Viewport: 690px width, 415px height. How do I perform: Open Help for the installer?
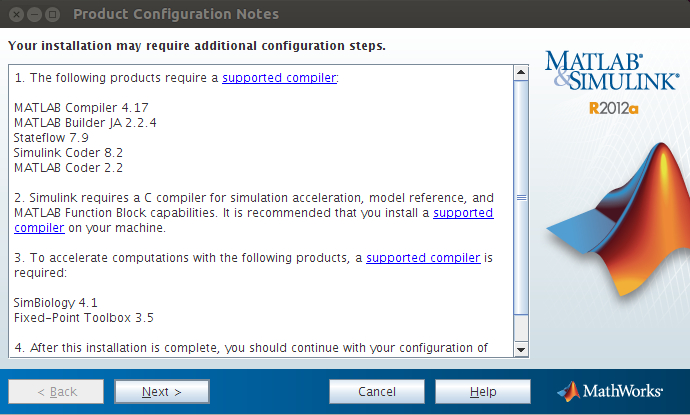click(x=482, y=391)
